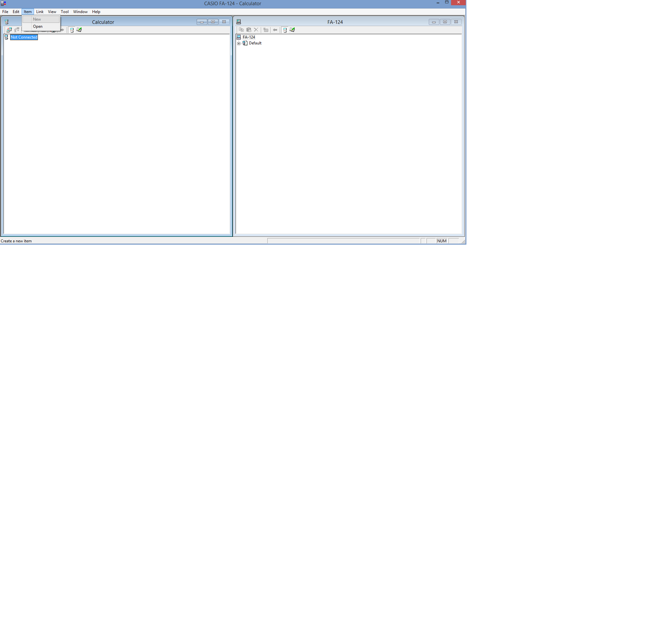Image resolution: width=672 pixels, height=631 pixels.
Task: Click the FA-124 window title icon
Action: (x=239, y=22)
